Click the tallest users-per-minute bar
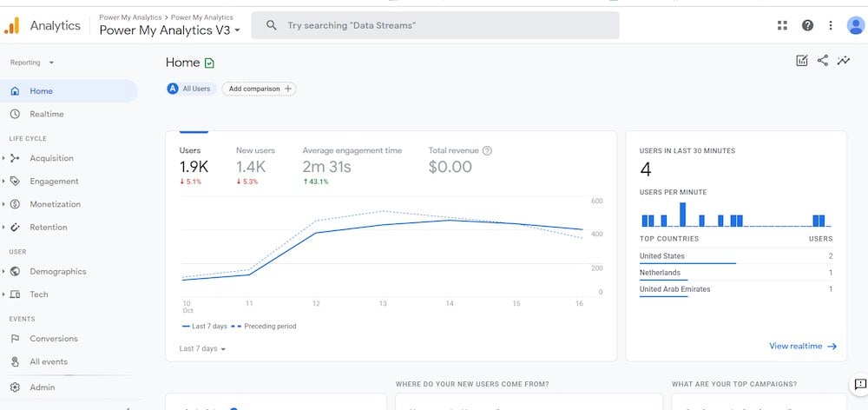The height and width of the screenshot is (410, 868). click(682, 215)
